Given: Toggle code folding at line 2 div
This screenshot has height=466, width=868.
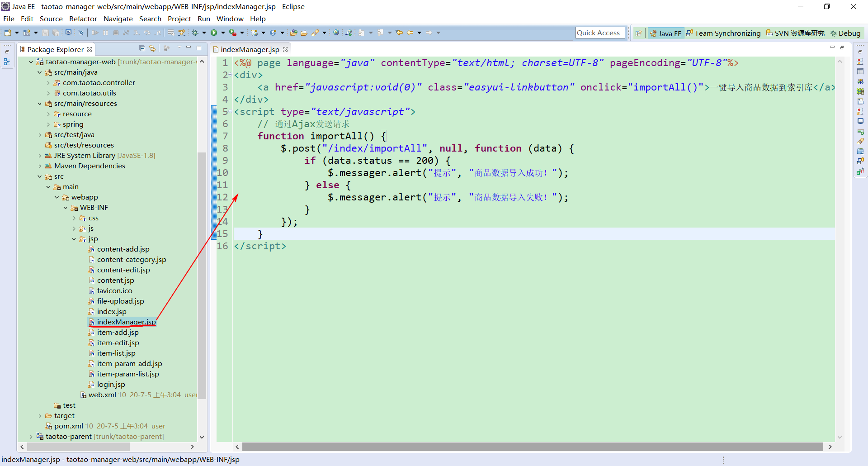Looking at the screenshot, I should 230,75.
